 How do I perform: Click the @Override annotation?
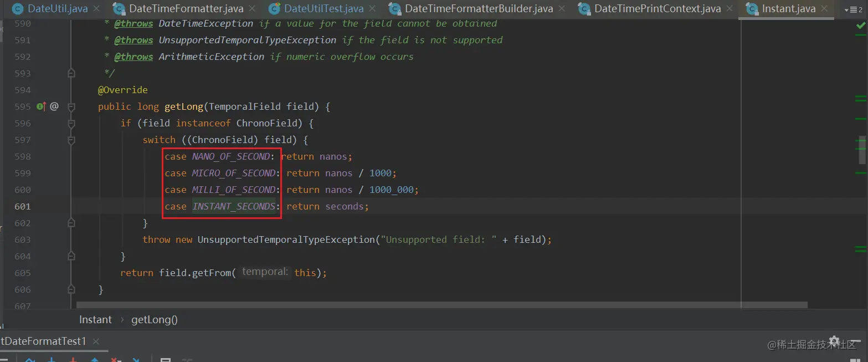tap(123, 90)
